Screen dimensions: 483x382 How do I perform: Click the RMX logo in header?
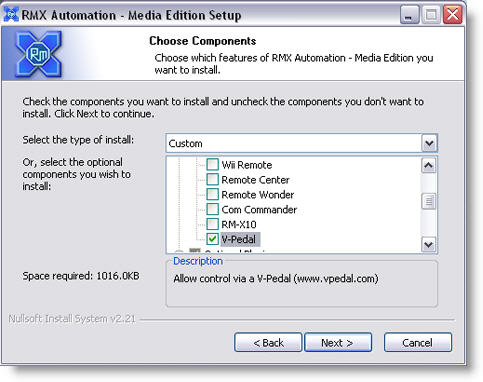(x=38, y=54)
